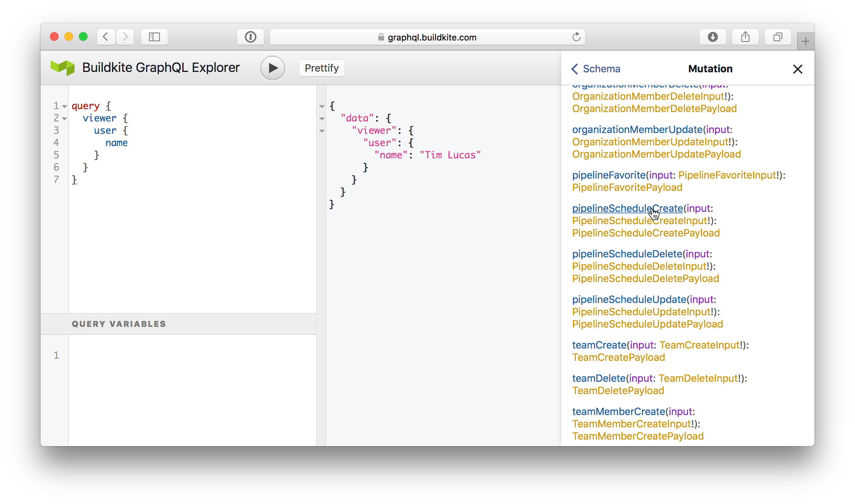855x504 pixels.
Task: Collapse the viewer block on line 2
Action: [x=64, y=119]
